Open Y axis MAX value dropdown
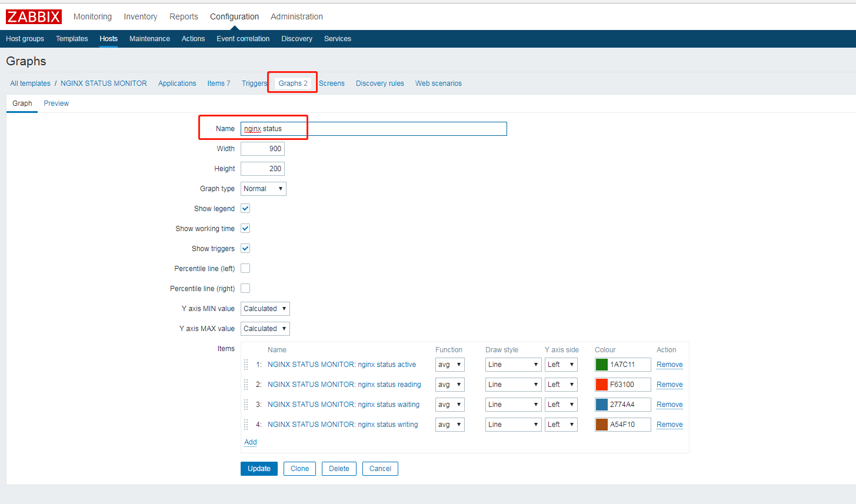856x504 pixels. click(x=265, y=329)
